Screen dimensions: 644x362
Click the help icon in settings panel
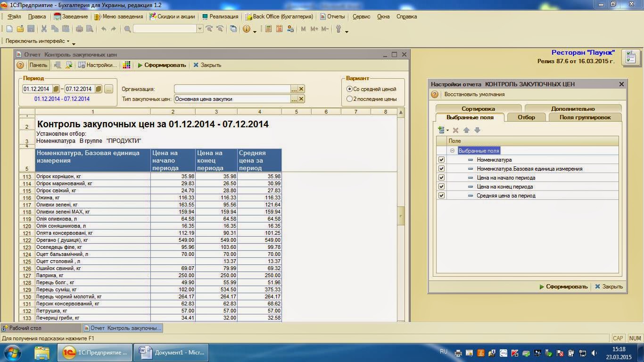(x=435, y=94)
